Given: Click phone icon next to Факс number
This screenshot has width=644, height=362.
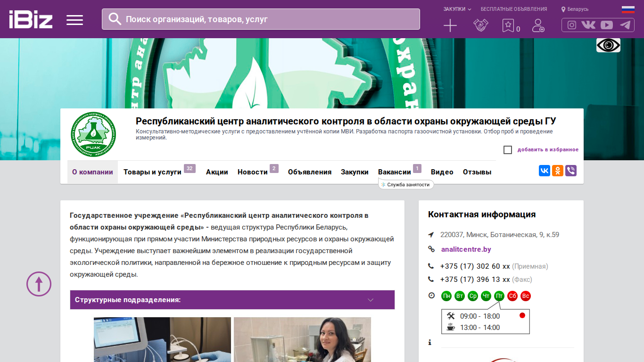Looking at the screenshot, I should coord(431,280).
